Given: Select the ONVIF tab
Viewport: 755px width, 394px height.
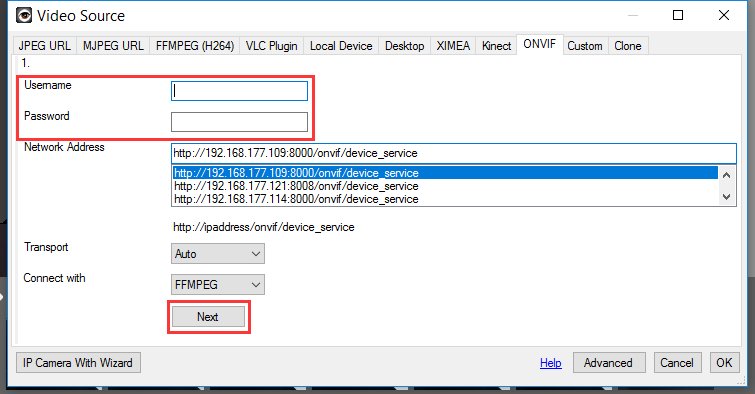Looking at the screenshot, I should click(540, 44).
